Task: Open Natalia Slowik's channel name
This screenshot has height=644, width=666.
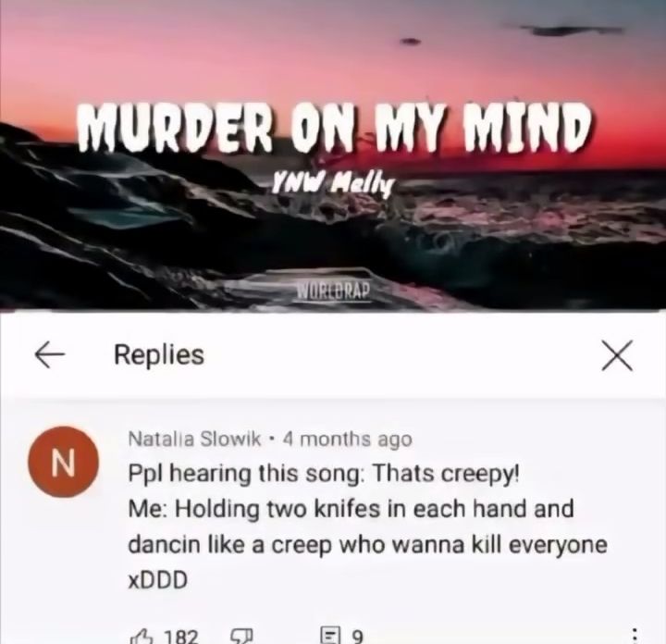Action: pyautogui.click(x=195, y=440)
